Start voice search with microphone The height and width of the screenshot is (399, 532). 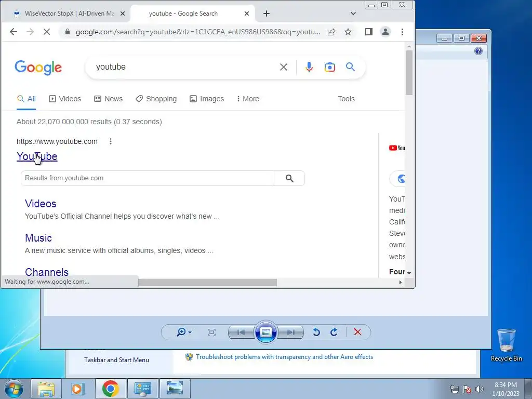(309, 67)
